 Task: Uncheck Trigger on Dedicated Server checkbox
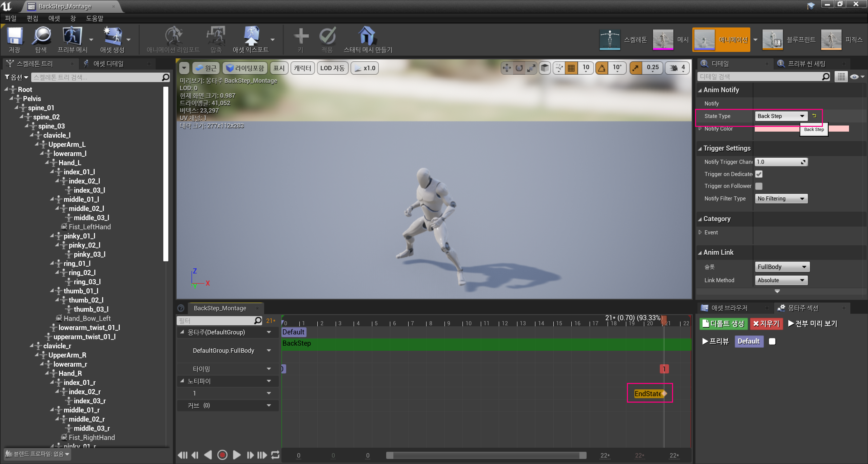click(x=759, y=174)
